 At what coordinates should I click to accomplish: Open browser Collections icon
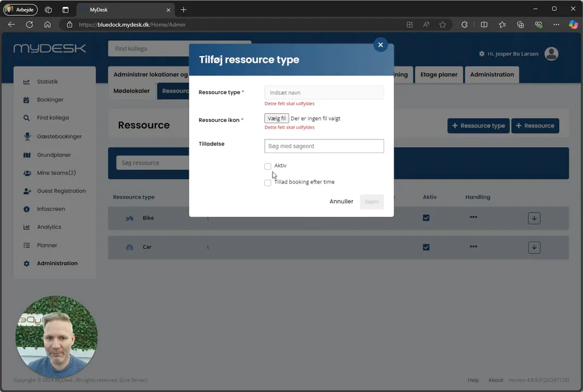520,24
